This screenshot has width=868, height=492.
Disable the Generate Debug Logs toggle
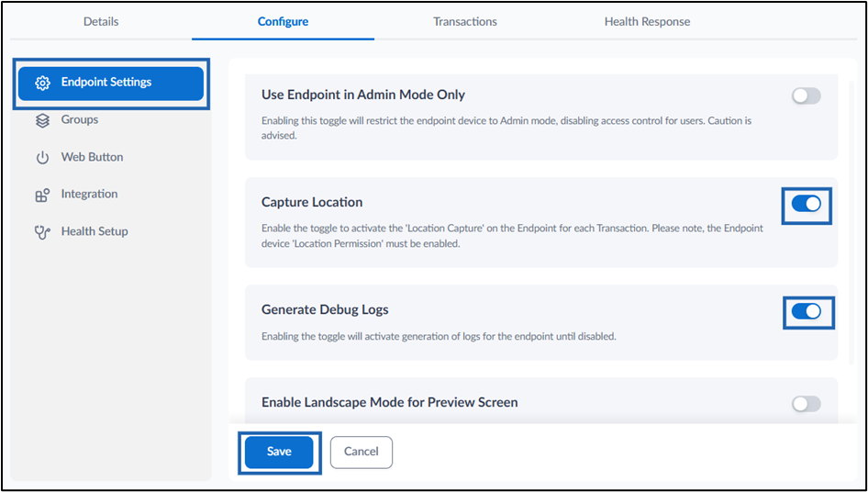[806, 311]
